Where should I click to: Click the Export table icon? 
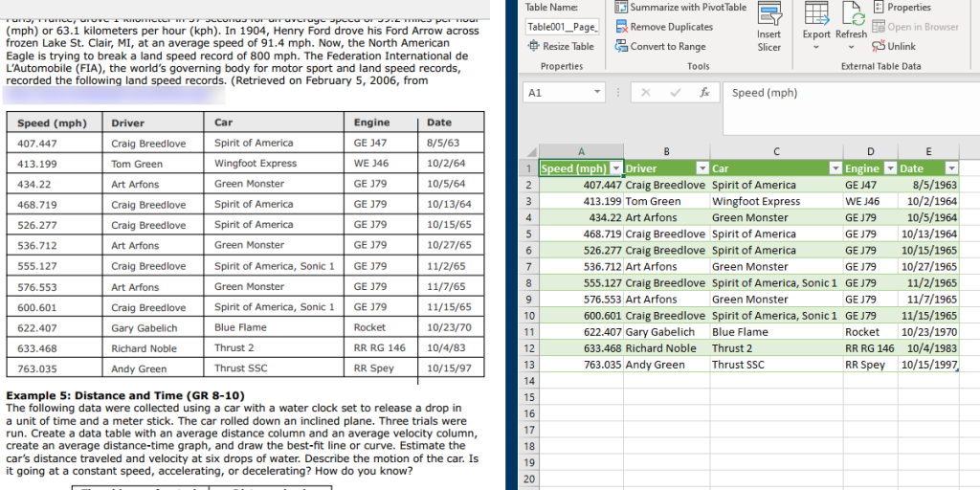(x=816, y=13)
